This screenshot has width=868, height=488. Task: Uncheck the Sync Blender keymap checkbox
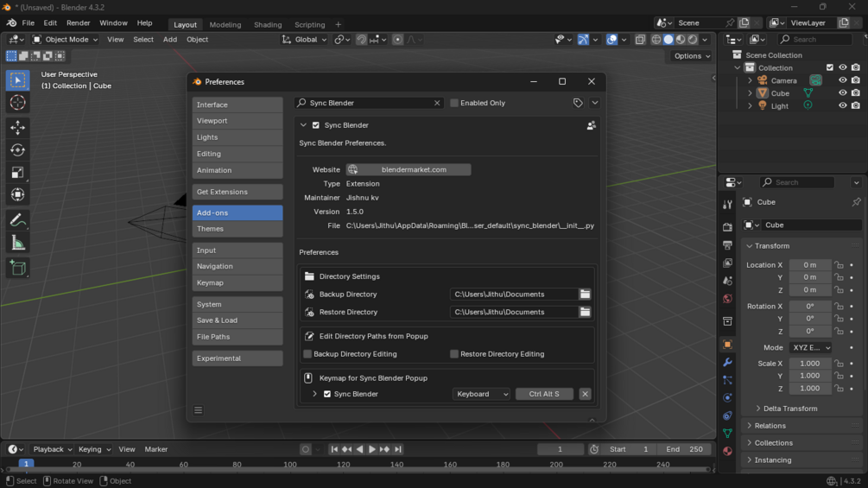point(327,394)
